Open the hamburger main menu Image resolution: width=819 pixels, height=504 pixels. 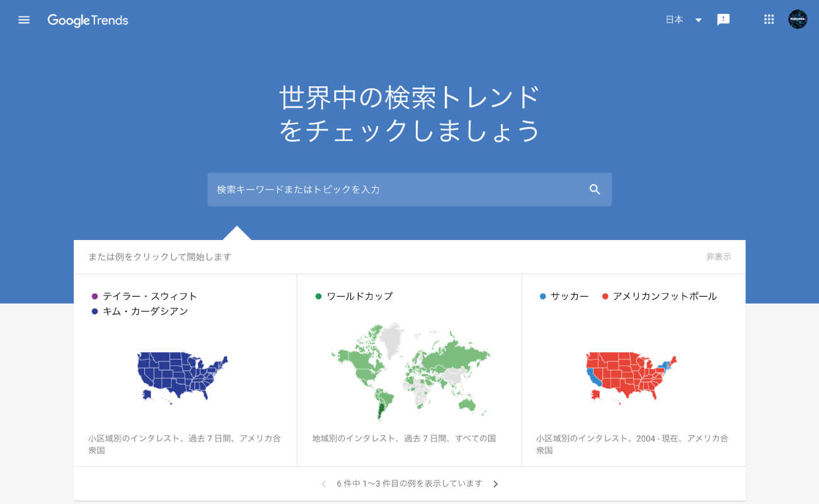(24, 20)
